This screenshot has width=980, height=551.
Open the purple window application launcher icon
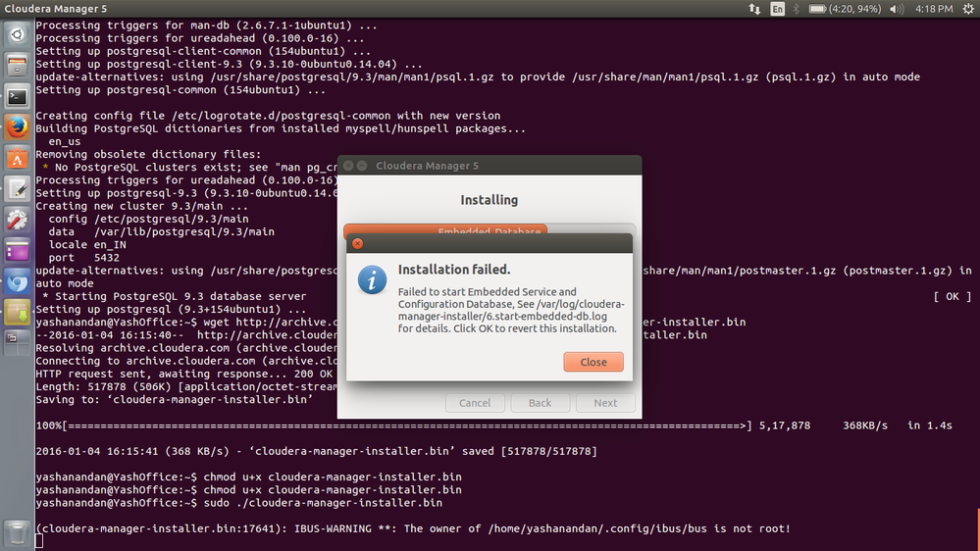(x=17, y=251)
